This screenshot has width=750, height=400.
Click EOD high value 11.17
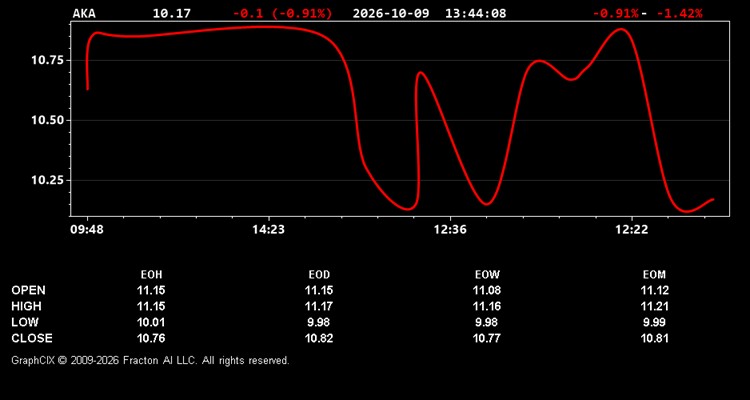coord(319,306)
